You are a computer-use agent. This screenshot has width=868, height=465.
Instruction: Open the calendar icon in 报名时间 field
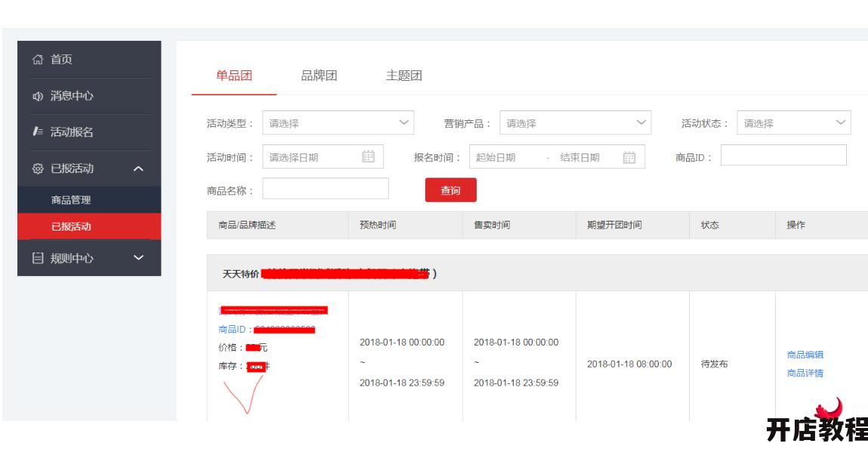(x=629, y=157)
